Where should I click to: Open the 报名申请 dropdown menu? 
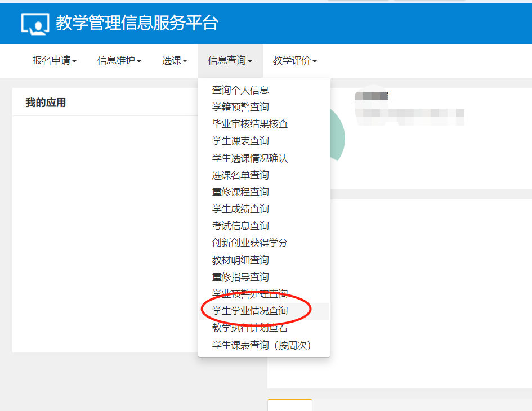click(x=55, y=61)
